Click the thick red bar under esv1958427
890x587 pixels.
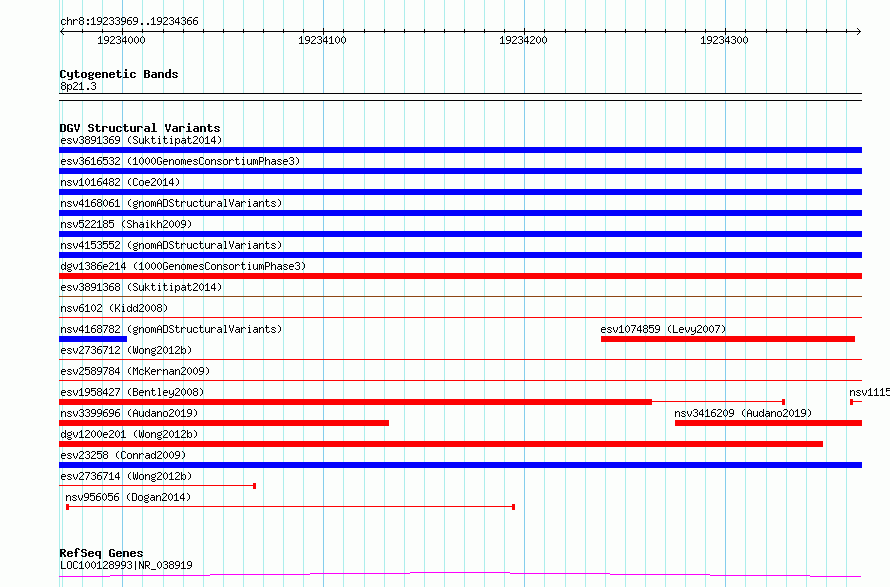pyautogui.click(x=355, y=402)
